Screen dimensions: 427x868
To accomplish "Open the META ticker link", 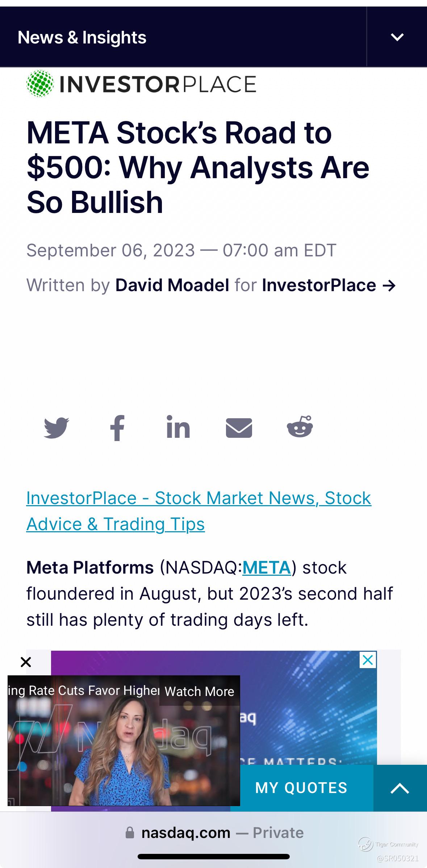I will pyautogui.click(x=267, y=567).
